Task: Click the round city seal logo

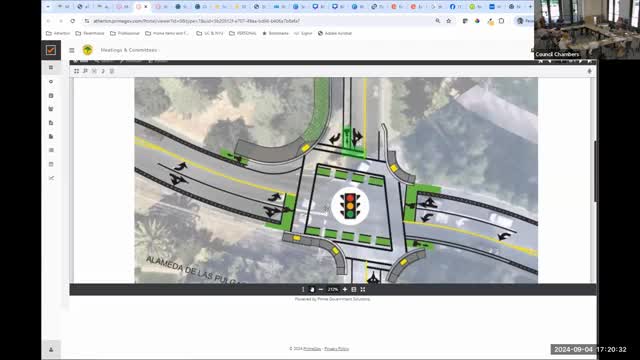Action: point(87,50)
